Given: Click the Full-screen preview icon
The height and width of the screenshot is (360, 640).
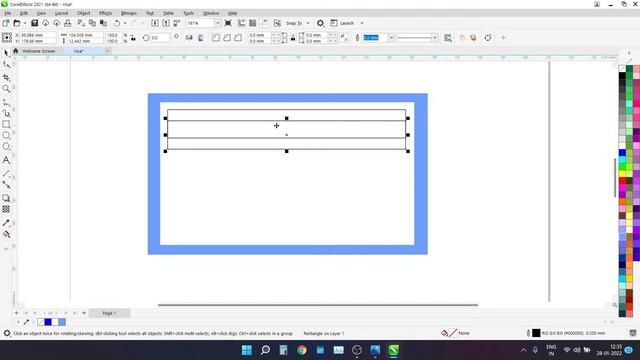Looking at the screenshot, I should (228, 23).
